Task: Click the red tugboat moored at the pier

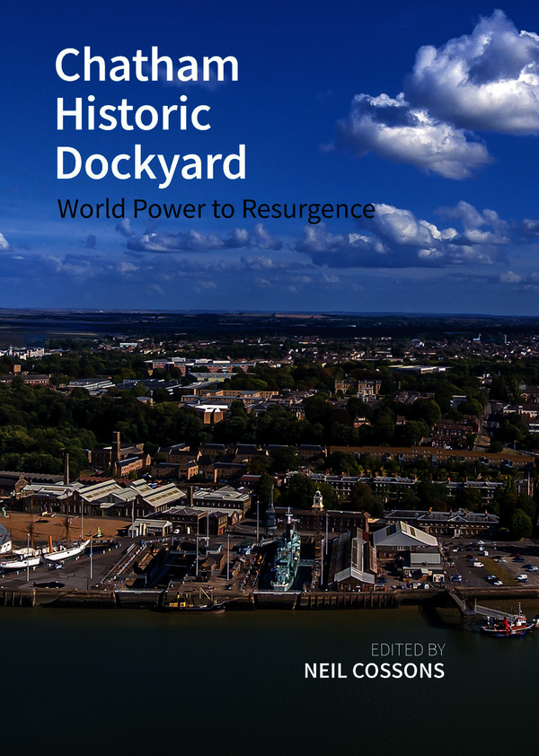Action: click(508, 626)
